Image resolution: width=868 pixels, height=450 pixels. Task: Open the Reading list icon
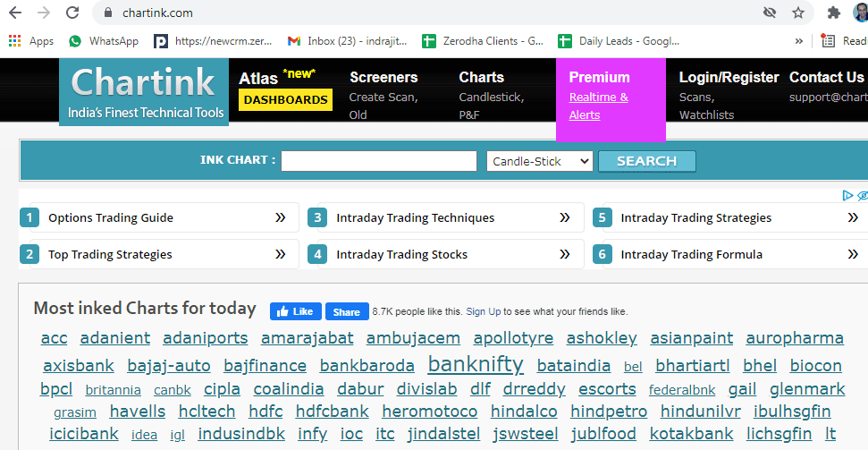(828, 41)
